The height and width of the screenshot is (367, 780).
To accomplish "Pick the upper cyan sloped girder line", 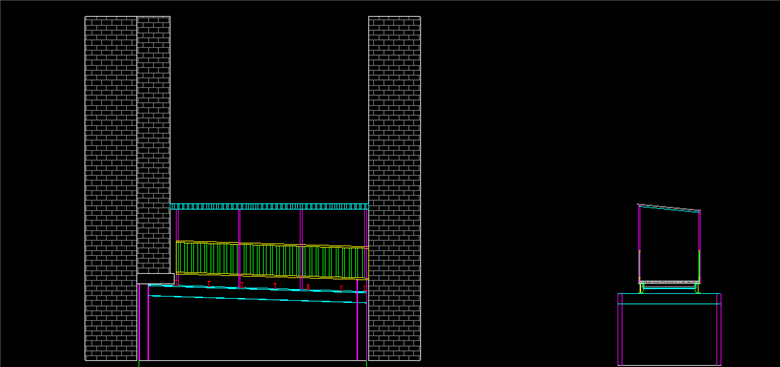I will click(x=257, y=288).
